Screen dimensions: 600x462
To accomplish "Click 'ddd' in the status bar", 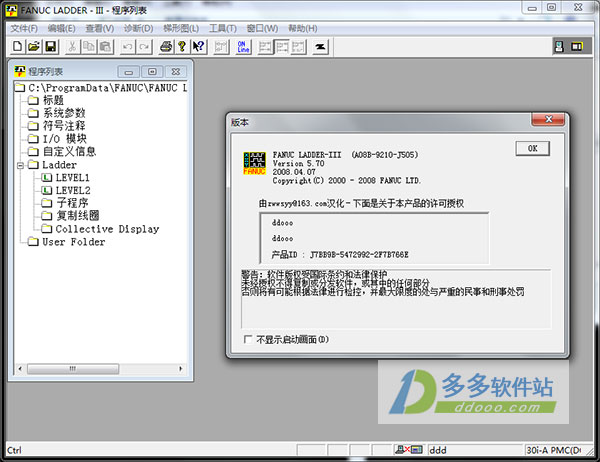I will point(438,450).
